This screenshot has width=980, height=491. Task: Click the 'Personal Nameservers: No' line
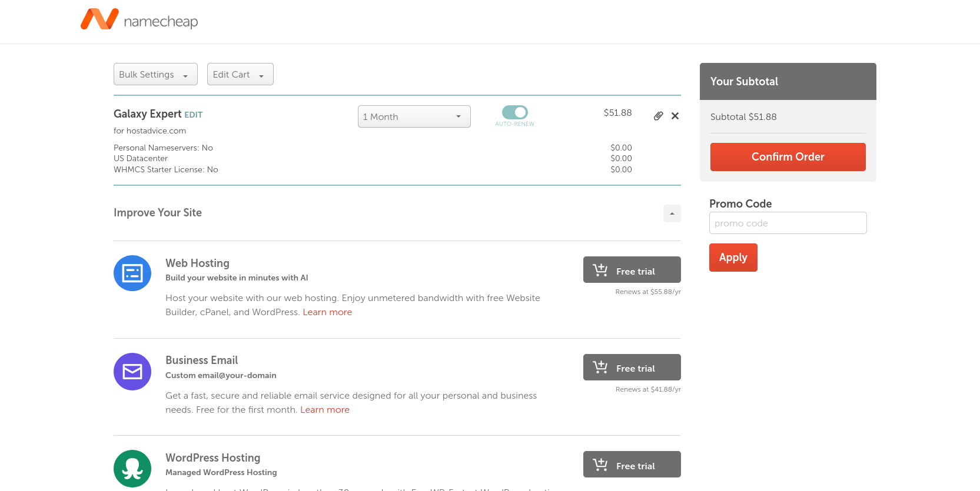163,148
